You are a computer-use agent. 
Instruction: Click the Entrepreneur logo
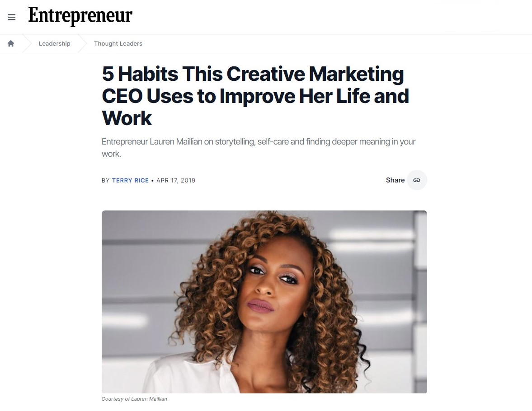(x=80, y=16)
